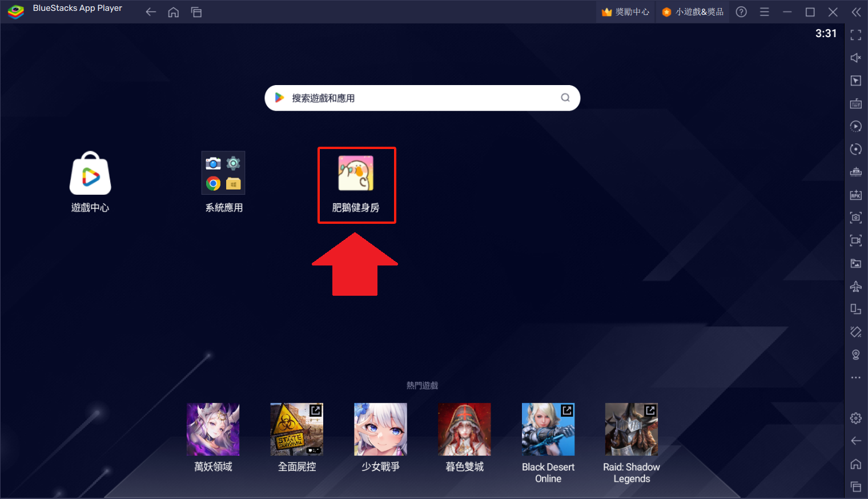Open the 小遊戲&獎品 mini games button

point(692,12)
